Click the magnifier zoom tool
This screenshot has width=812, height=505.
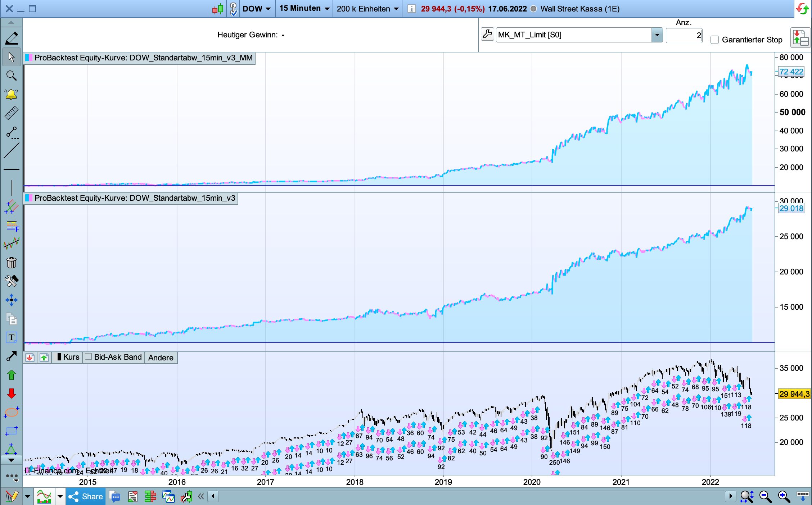pyautogui.click(x=11, y=76)
